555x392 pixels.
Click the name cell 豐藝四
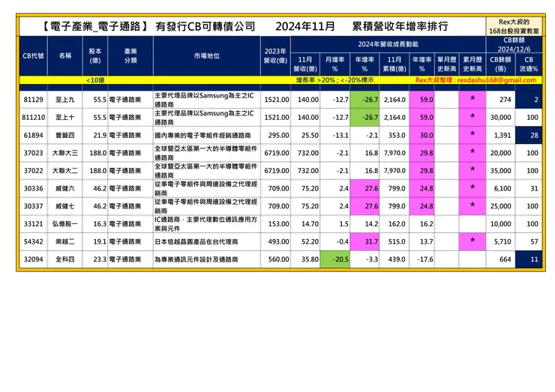click(65, 135)
